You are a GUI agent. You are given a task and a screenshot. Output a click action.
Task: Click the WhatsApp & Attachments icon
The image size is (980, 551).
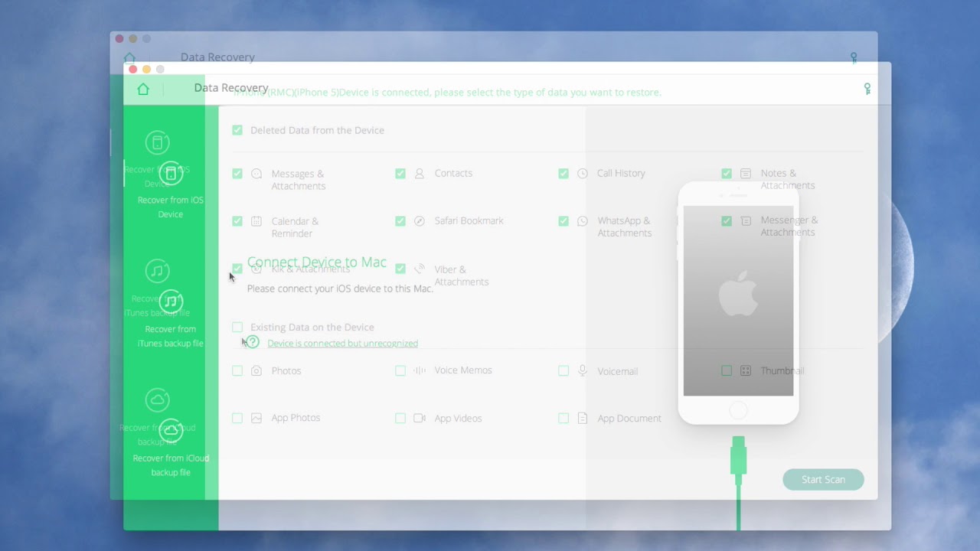(583, 221)
